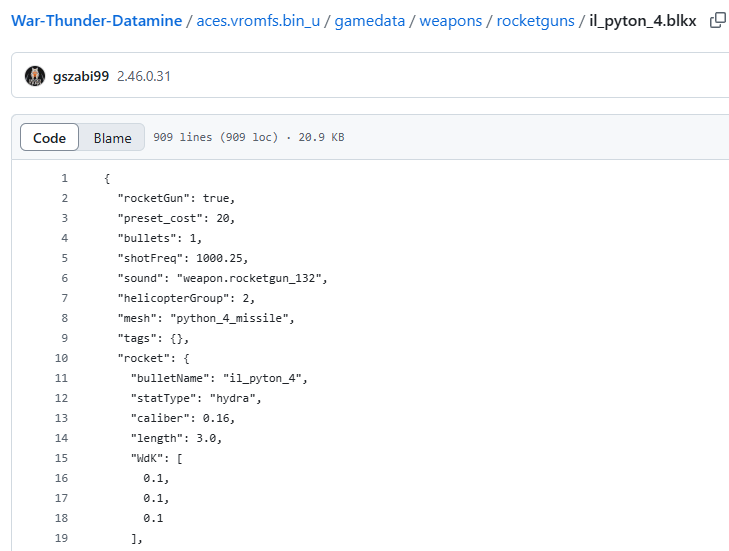Click the "python_4_missile" mesh value
The height and width of the screenshot is (551, 729).
[x=229, y=318]
